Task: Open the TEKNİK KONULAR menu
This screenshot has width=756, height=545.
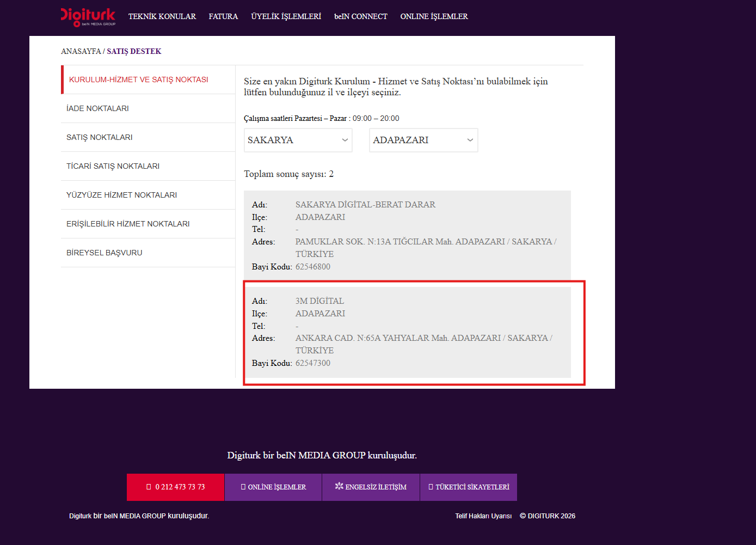Action: (x=162, y=16)
